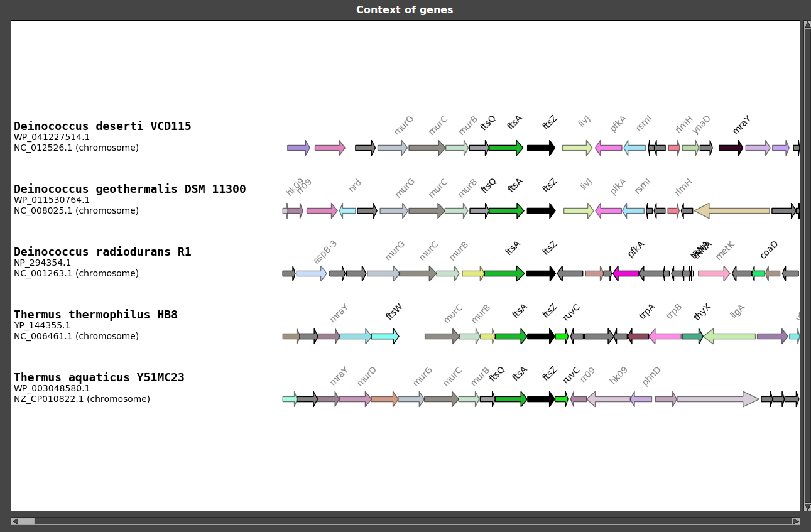Viewport: 811px width, 532px height.
Task: Click the pink metK gene in Deinococcus radiodurans
Action: (x=714, y=273)
